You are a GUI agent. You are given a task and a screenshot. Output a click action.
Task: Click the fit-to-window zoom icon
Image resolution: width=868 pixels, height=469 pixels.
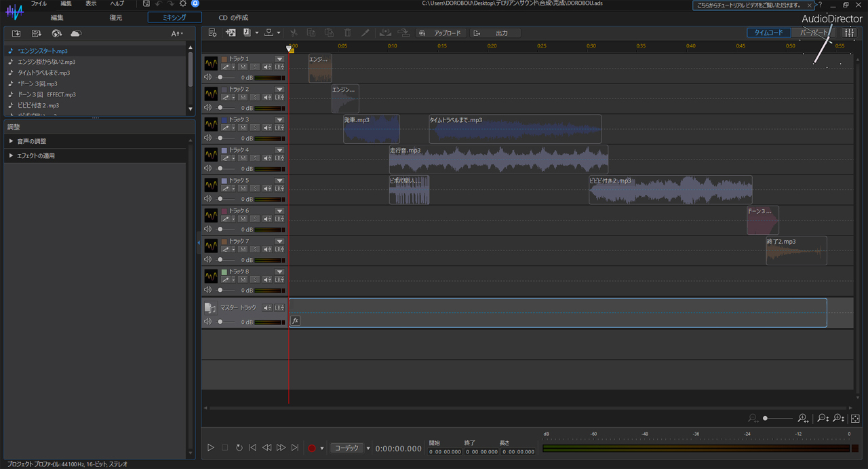[855, 419]
